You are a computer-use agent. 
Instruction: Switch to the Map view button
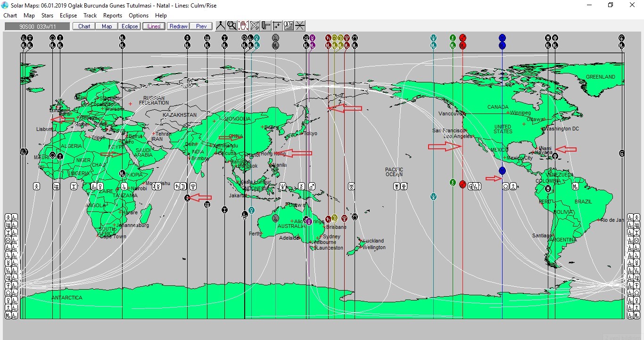tap(107, 26)
